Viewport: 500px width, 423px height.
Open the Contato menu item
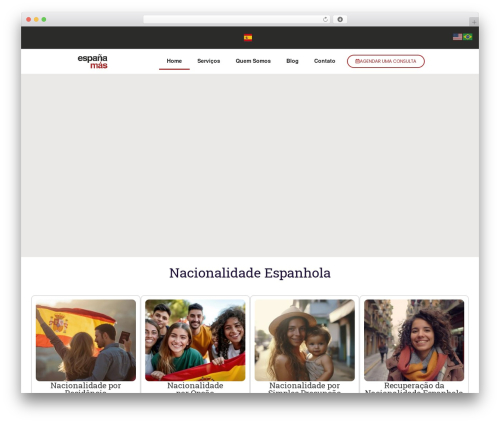point(324,61)
